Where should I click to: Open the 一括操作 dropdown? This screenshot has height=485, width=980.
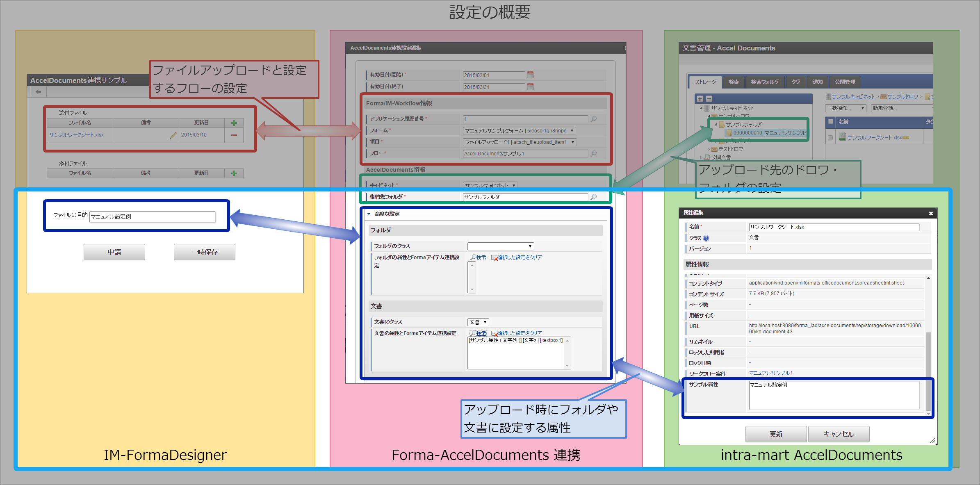coord(846,108)
